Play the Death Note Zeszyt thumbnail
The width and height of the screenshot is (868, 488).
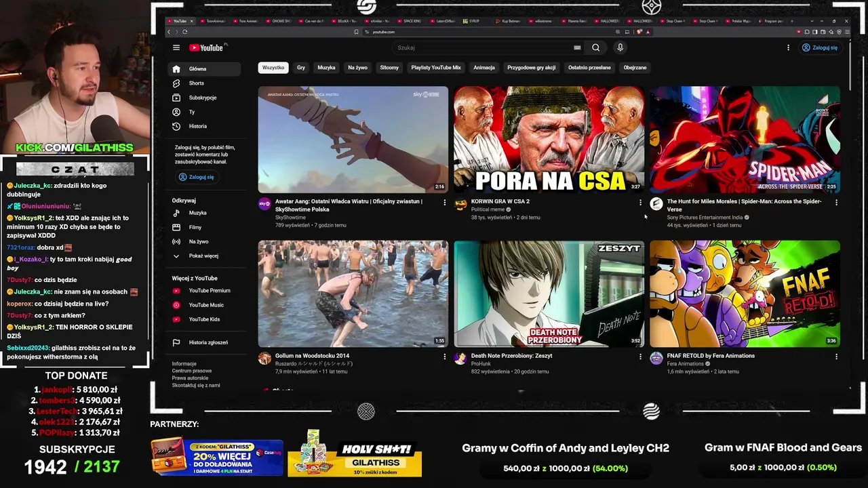pos(549,294)
